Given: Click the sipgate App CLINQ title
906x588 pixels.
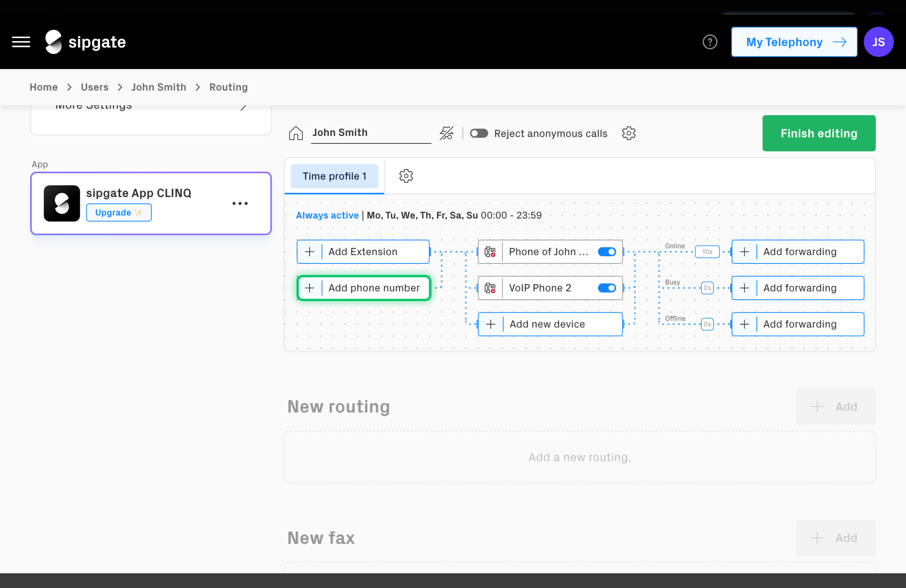Looking at the screenshot, I should point(139,193).
